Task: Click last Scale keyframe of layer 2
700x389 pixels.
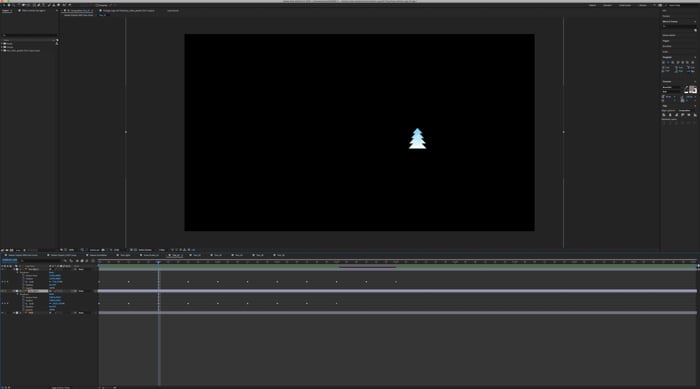Action: pos(337,303)
